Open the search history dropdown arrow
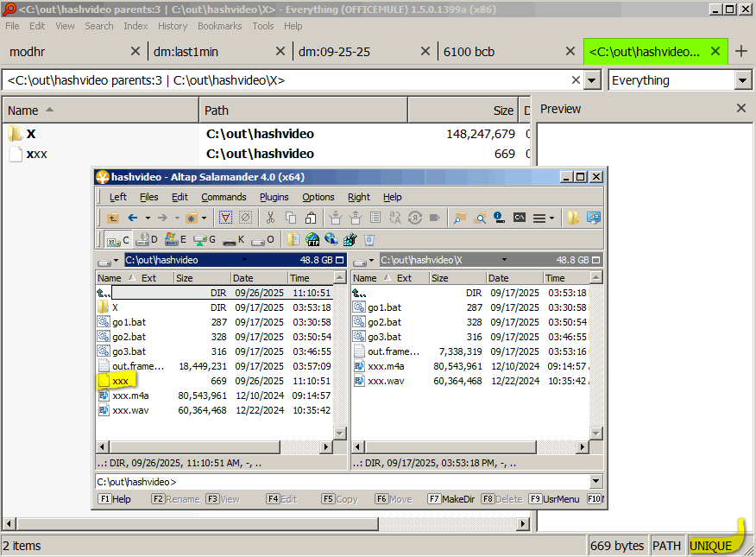 tap(592, 80)
